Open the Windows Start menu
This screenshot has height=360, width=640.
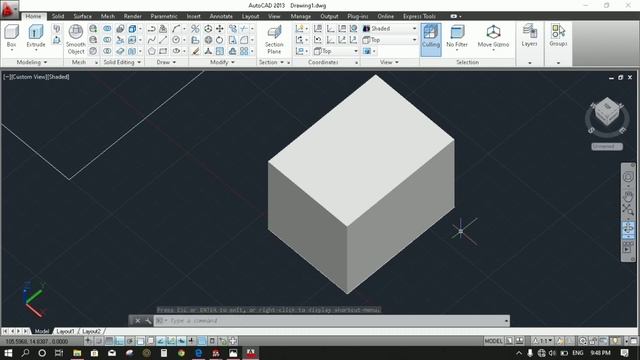click(x=8, y=353)
